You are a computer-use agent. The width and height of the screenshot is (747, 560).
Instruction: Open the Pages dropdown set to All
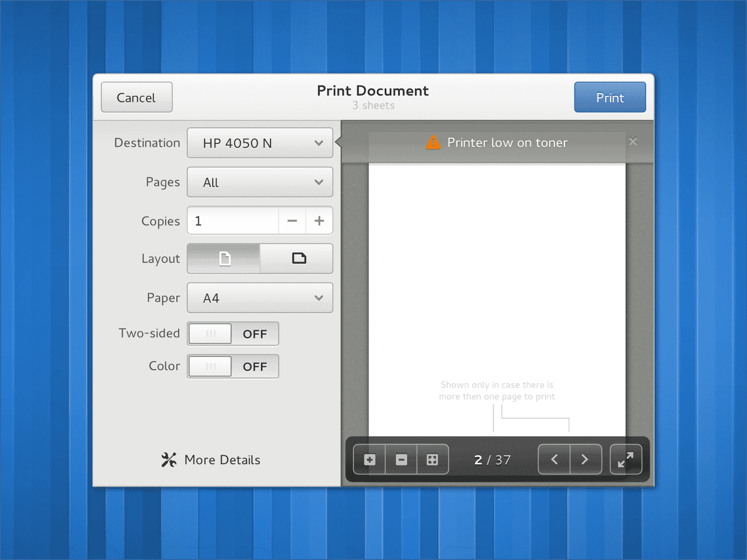pos(260,182)
